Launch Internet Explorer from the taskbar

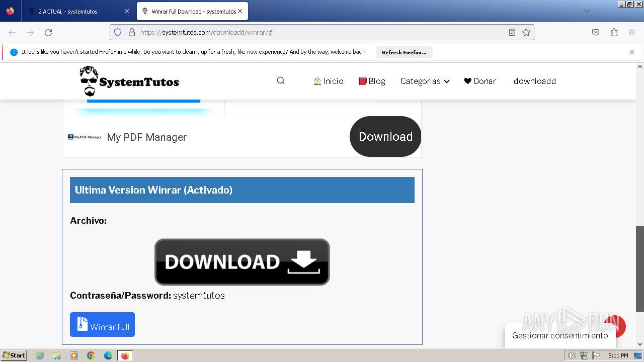click(40, 355)
